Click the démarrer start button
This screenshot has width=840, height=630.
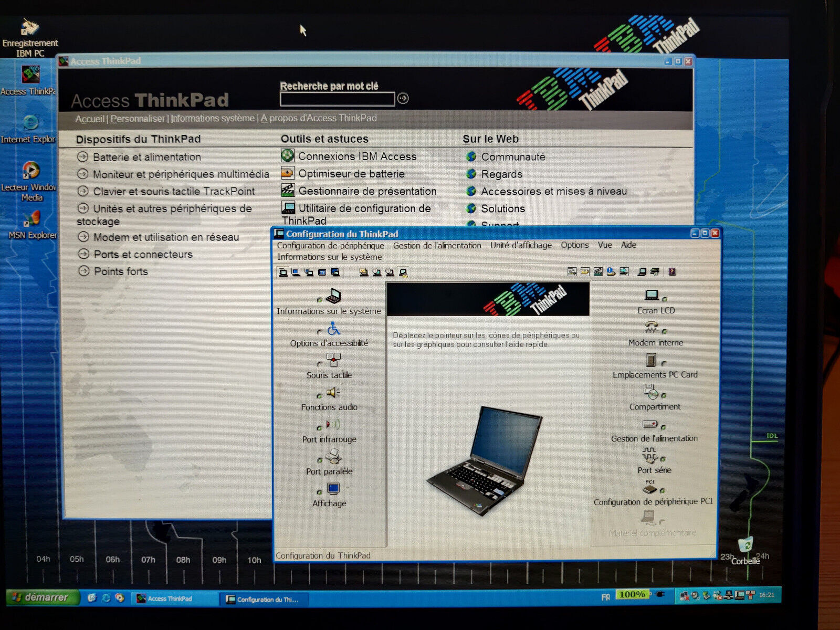tap(43, 597)
